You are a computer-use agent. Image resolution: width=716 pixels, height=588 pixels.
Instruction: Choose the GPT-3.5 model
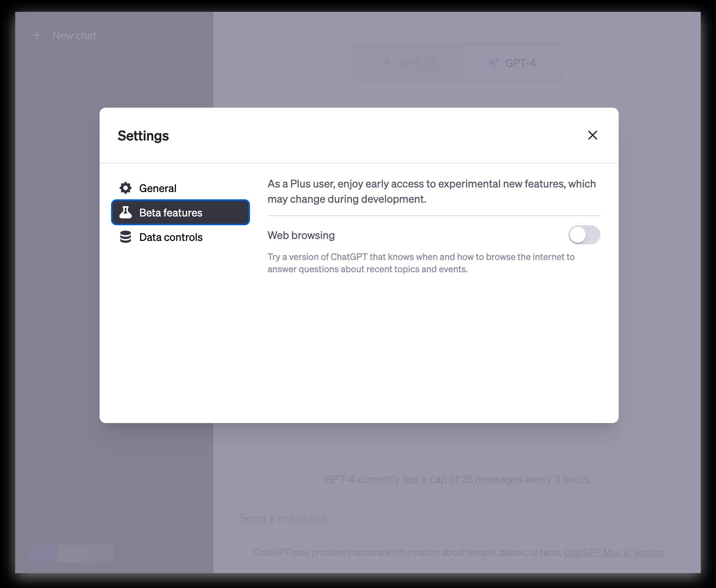(409, 63)
